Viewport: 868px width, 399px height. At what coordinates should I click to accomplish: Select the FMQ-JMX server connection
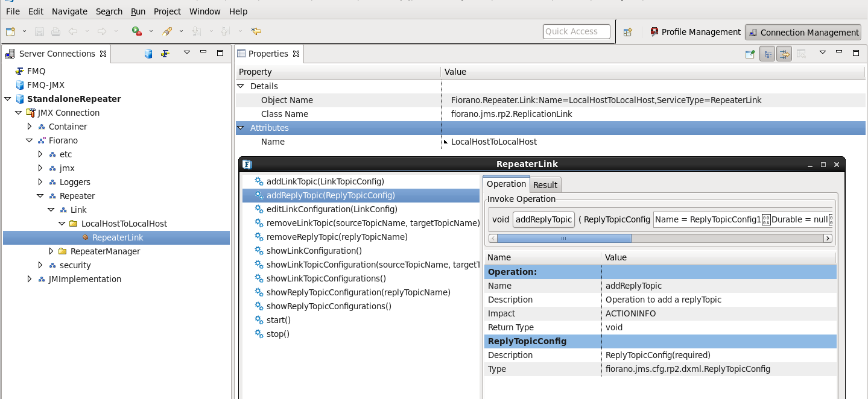pyautogui.click(x=46, y=85)
